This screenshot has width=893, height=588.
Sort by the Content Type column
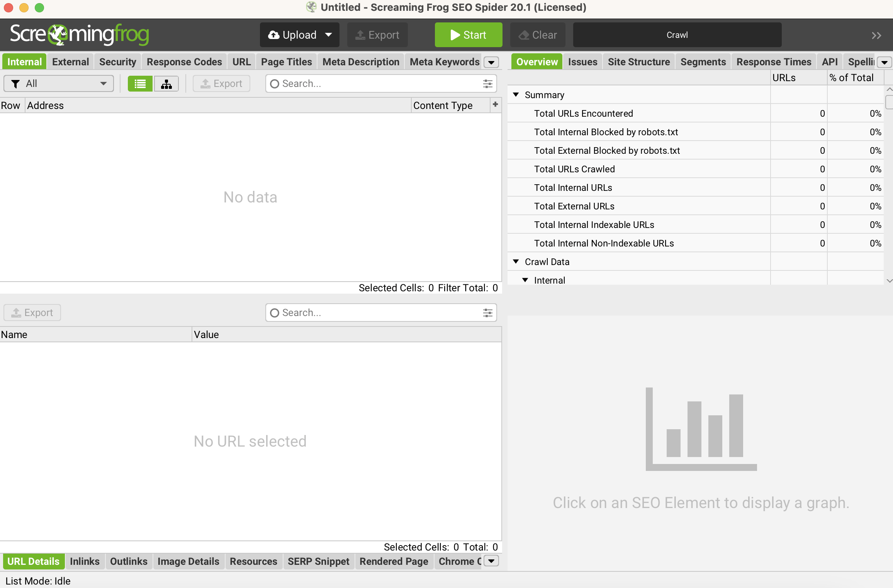tap(451, 105)
